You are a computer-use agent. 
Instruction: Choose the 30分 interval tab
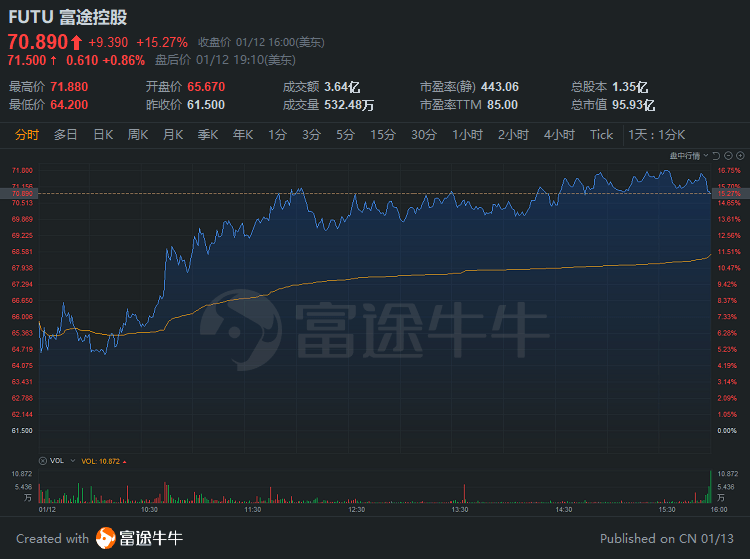click(424, 135)
